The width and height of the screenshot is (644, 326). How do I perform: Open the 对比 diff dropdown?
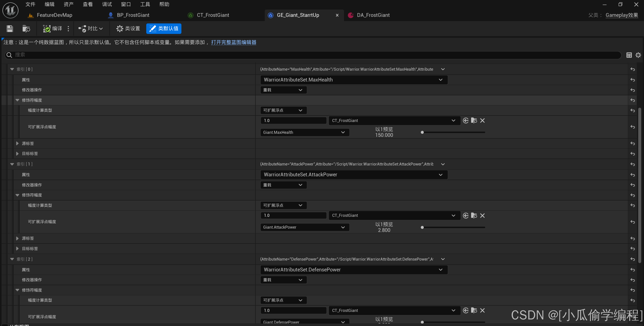91,29
